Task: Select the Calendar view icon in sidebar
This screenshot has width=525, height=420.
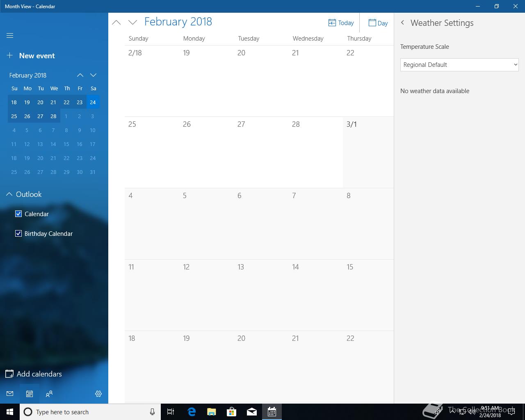Action: 30,394
